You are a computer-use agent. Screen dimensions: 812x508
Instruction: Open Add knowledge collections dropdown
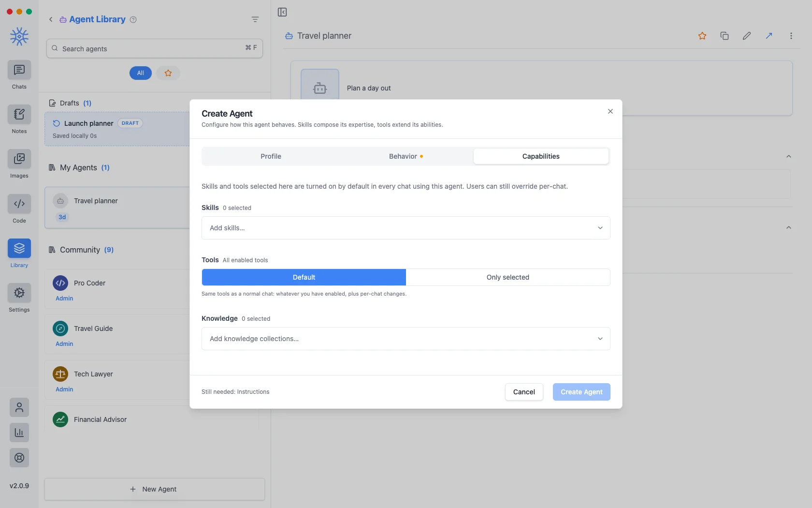(x=406, y=339)
